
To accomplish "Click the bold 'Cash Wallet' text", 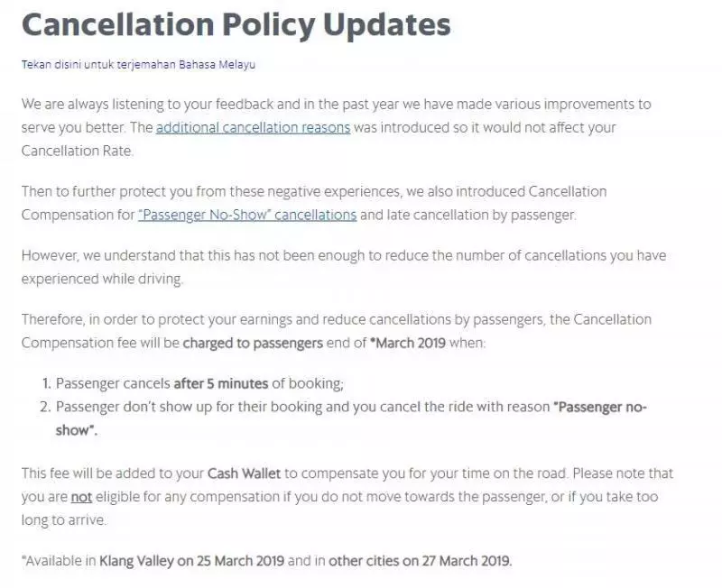I will tap(244, 473).
